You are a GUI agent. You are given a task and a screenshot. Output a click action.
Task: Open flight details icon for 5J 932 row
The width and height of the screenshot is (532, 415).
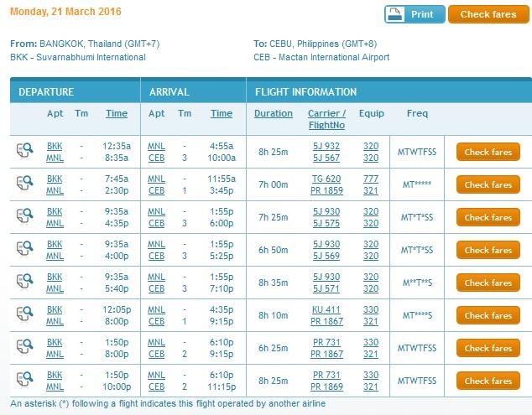[x=25, y=151]
